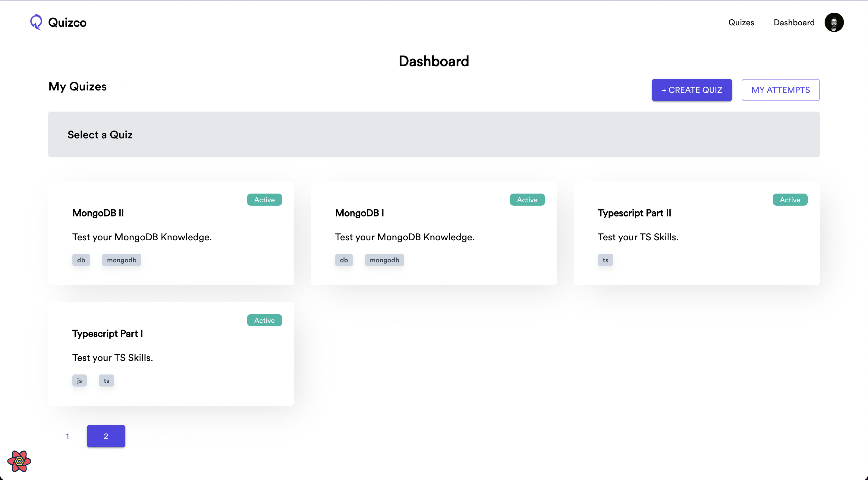The image size is (868, 480).
Task: Open the Typescript Part I quiz title
Action: (107, 333)
